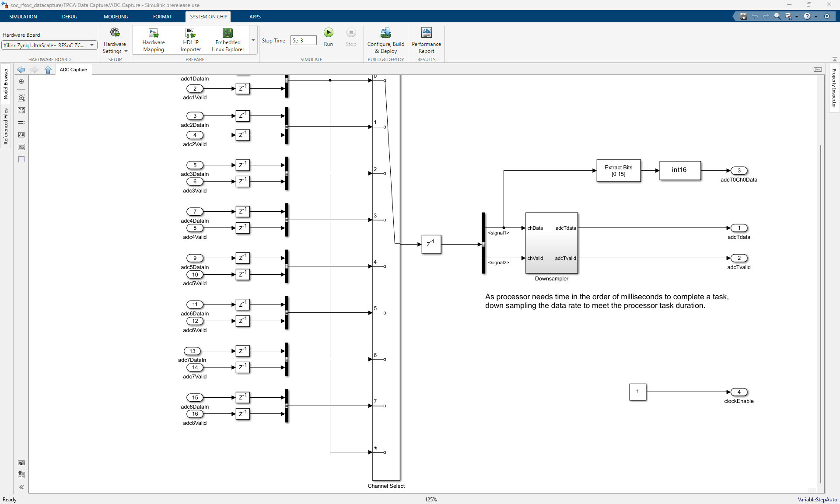Collapse the palette with double-chevron icon
840x504 pixels.
21,487
